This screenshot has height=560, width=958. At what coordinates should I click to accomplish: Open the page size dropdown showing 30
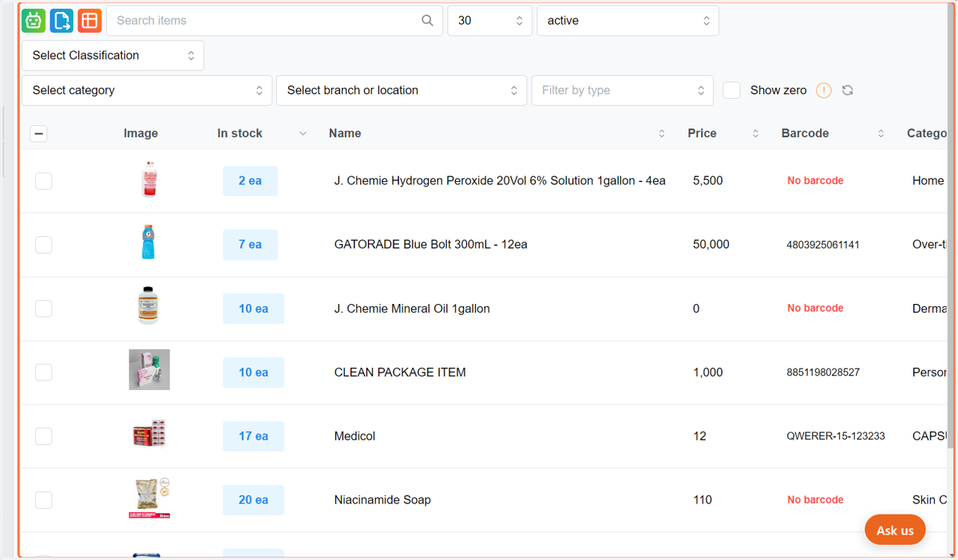(490, 21)
